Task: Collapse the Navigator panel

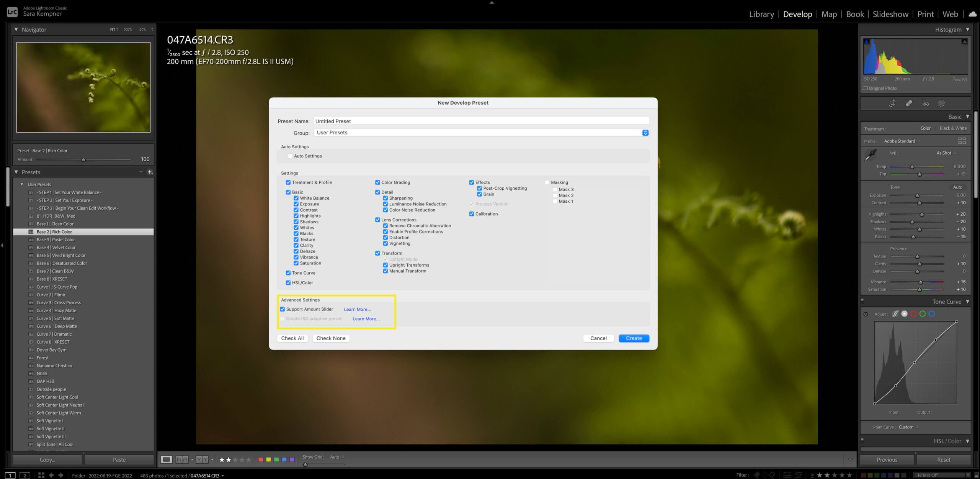Action: click(16, 30)
